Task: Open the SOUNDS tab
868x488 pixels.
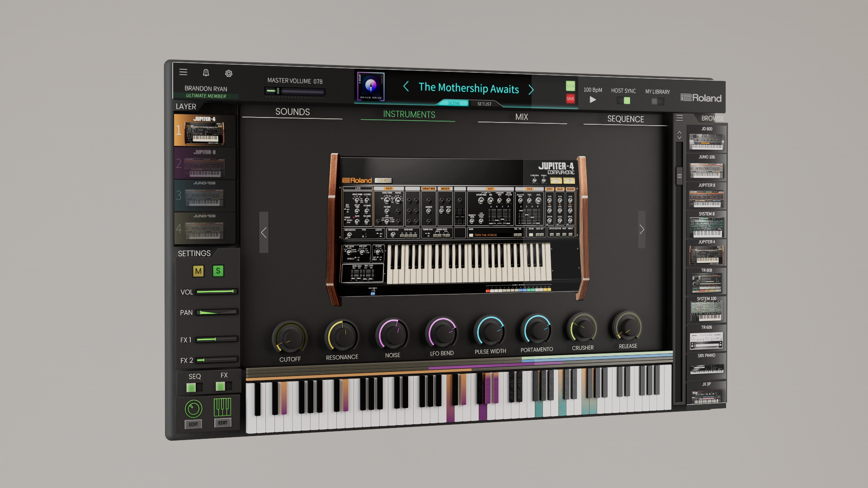Action: tap(292, 112)
